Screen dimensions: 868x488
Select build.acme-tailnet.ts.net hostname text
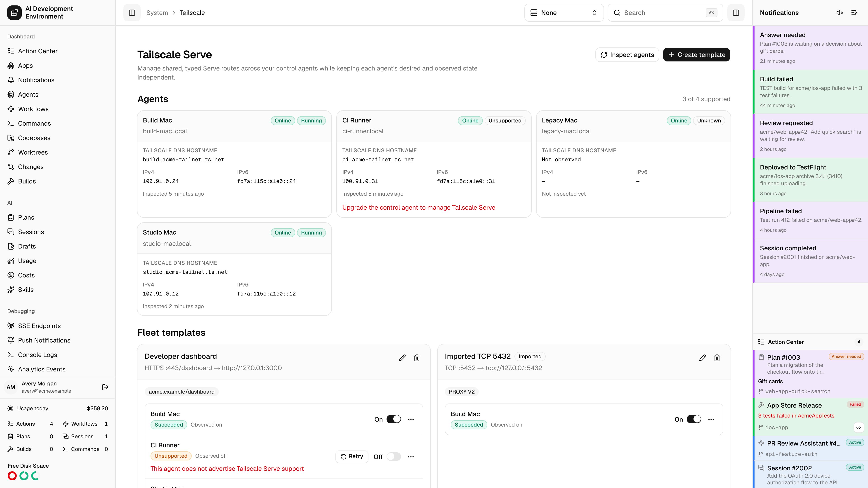point(183,160)
